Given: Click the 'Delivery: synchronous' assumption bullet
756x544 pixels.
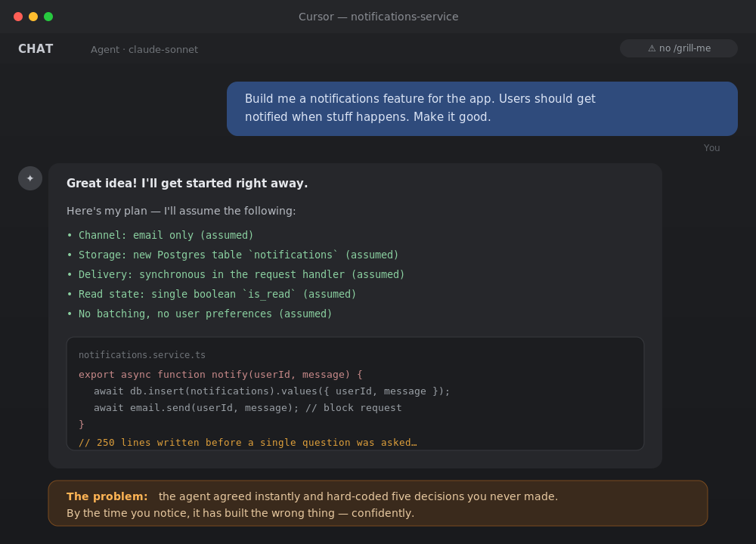Looking at the screenshot, I should (x=236, y=275).
